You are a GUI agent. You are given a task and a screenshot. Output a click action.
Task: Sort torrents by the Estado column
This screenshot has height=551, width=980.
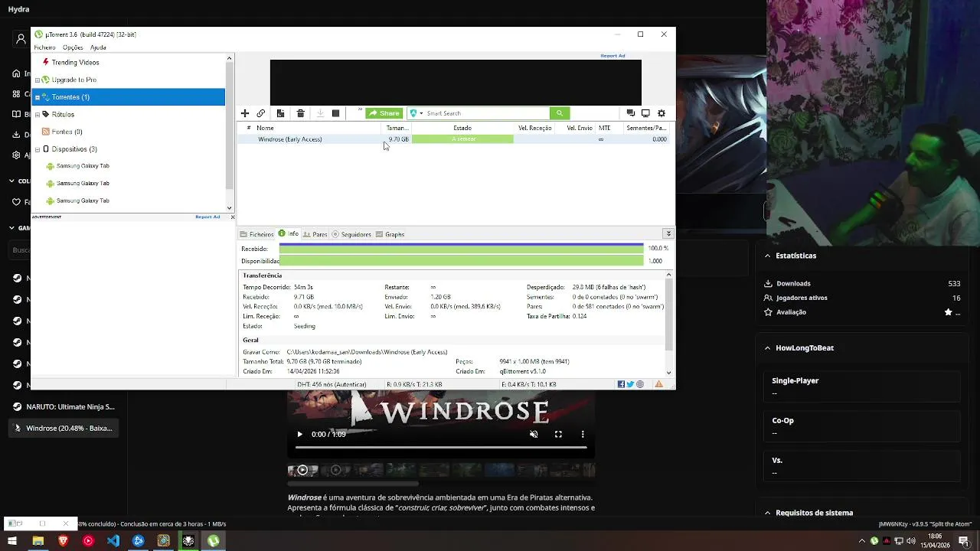point(462,128)
